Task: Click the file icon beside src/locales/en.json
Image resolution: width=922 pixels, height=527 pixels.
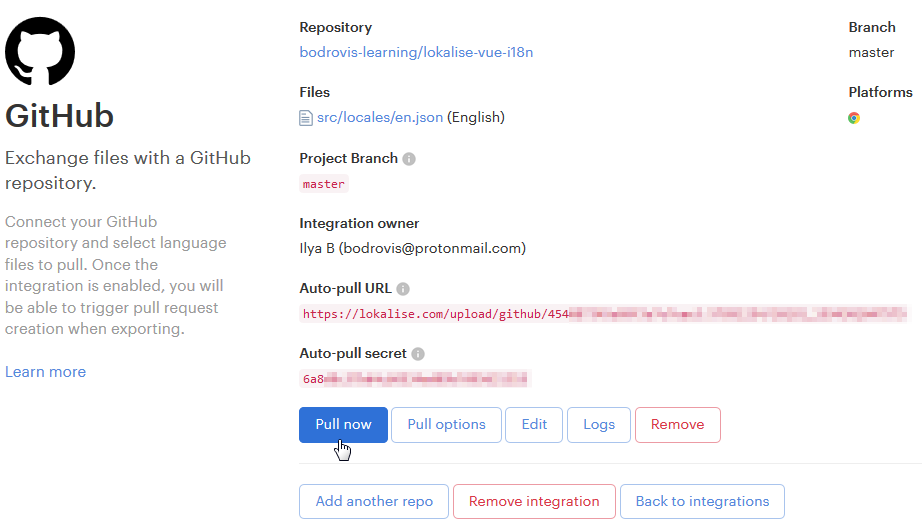Action: click(x=306, y=118)
